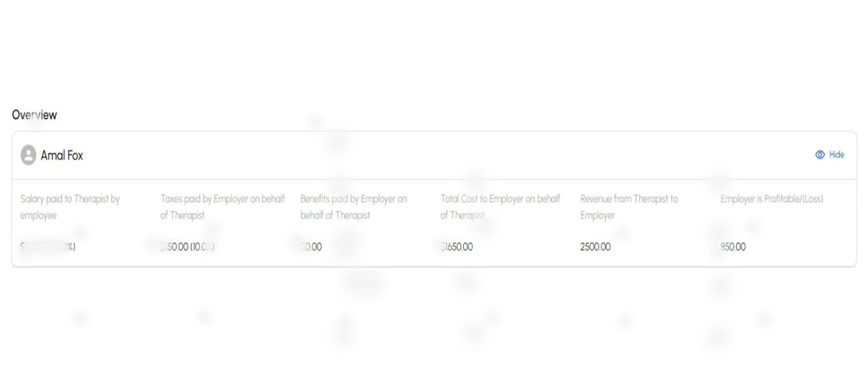The image size is (868, 380).
Task: Click the $0.00 benefits value
Action: click(311, 247)
